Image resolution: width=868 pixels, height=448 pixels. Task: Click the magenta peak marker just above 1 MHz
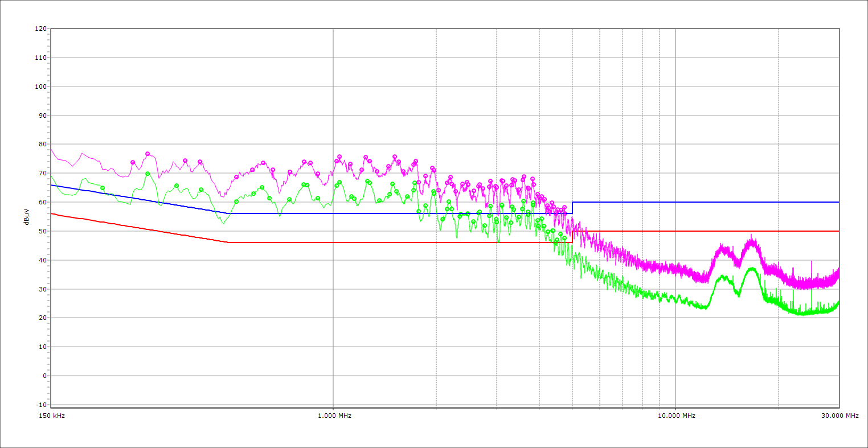pyautogui.click(x=339, y=157)
